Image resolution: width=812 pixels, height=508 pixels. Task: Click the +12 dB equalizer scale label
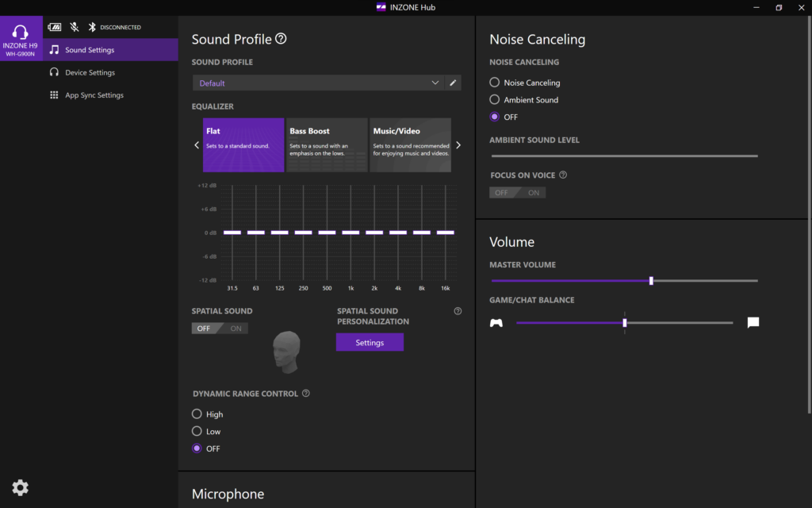[x=207, y=185]
